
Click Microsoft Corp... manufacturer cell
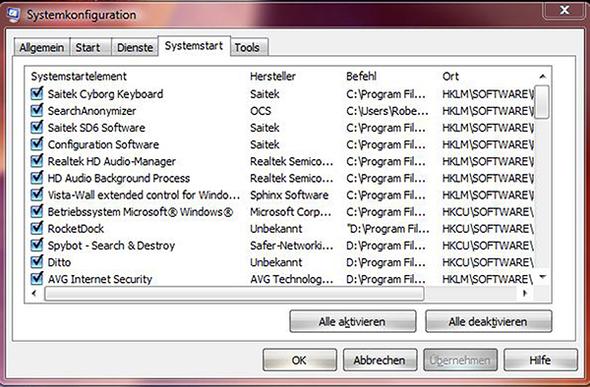click(x=291, y=212)
